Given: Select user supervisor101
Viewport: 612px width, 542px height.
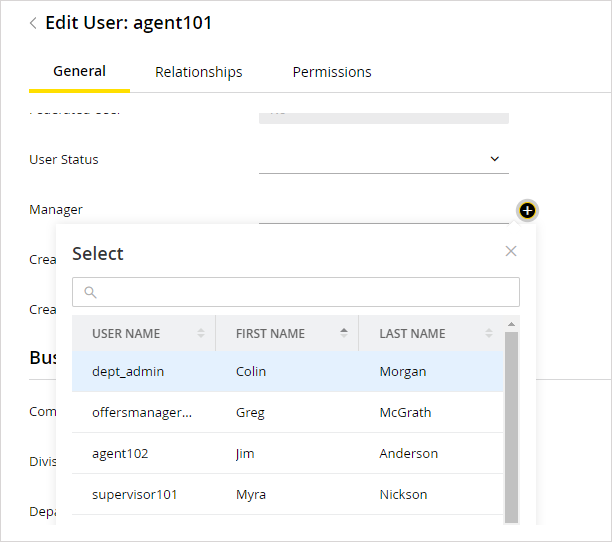Looking at the screenshot, I should 288,494.
